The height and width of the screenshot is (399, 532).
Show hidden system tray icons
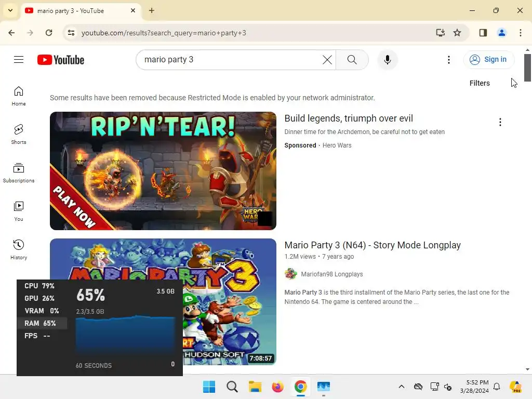[402, 387]
